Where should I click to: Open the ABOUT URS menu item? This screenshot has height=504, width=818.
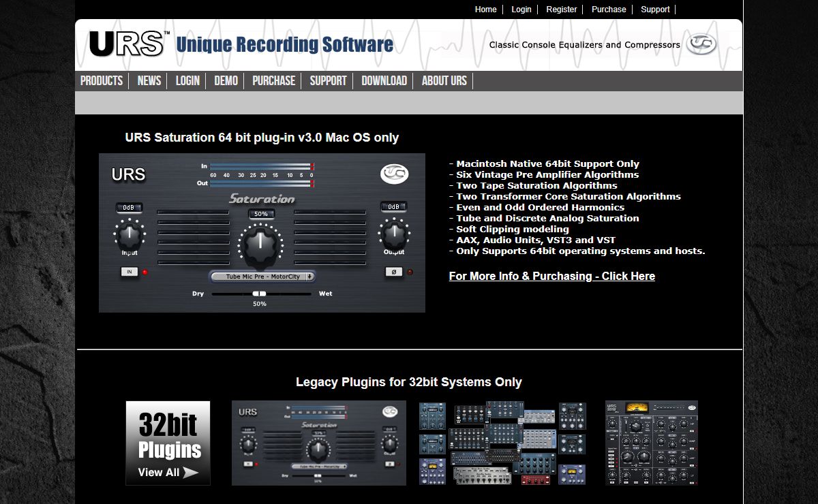(444, 80)
